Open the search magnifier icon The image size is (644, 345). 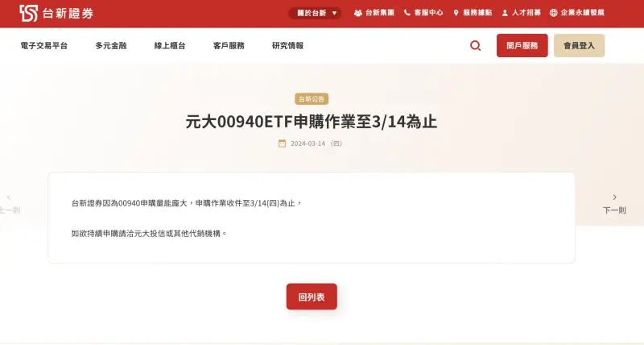coord(475,46)
